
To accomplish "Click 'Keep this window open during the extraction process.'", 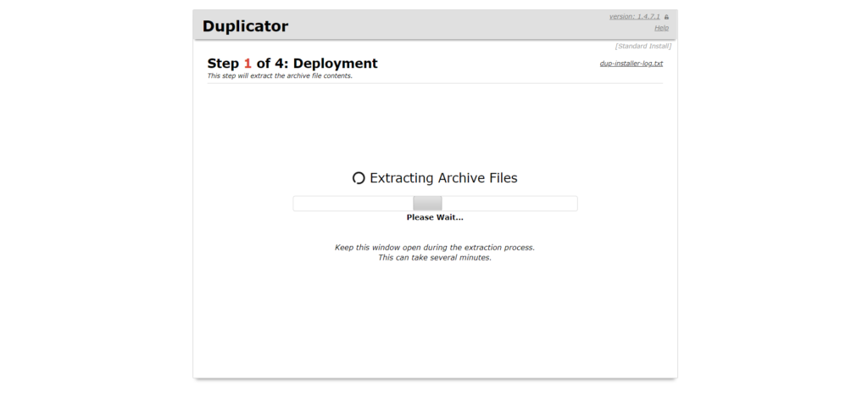I will coord(435,247).
